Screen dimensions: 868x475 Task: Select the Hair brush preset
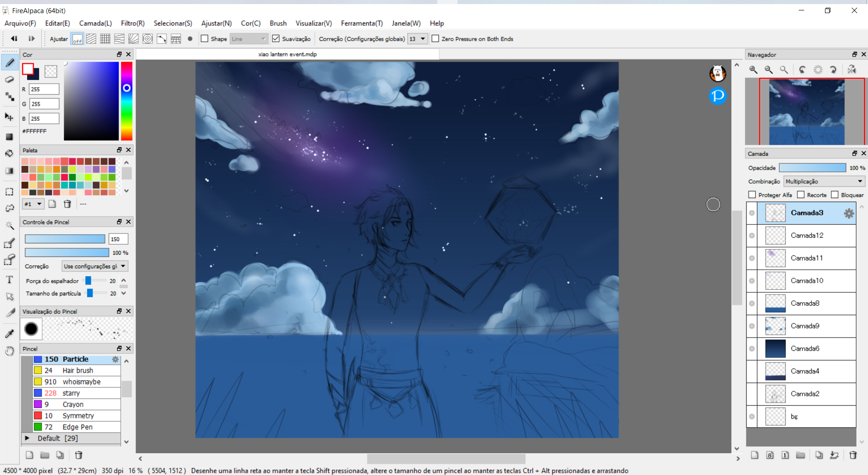pos(77,370)
